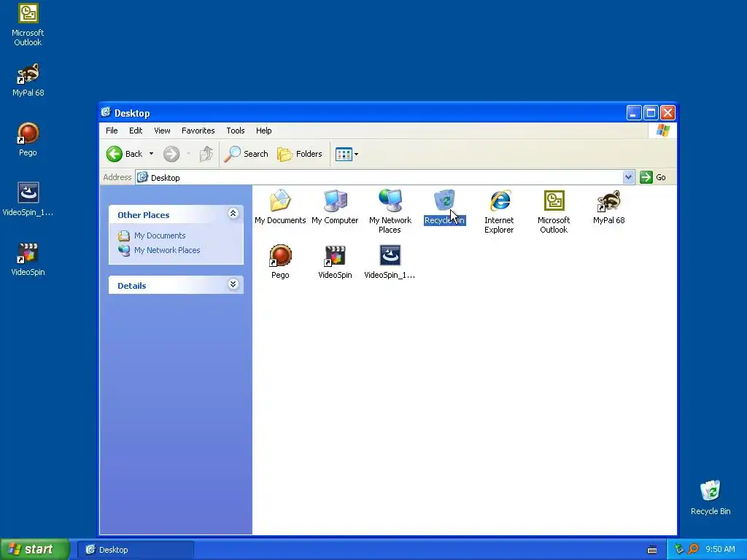Toggle the Folders pane button
This screenshot has height=560, width=747.
click(x=300, y=154)
